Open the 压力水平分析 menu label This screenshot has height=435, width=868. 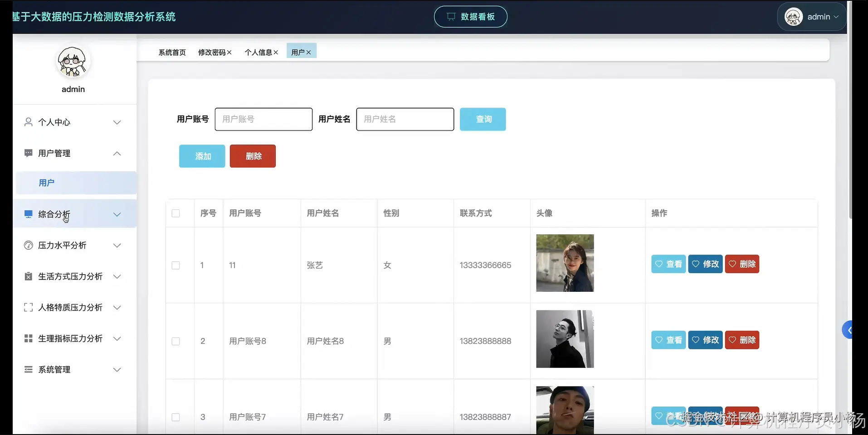(x=62, y=245)
